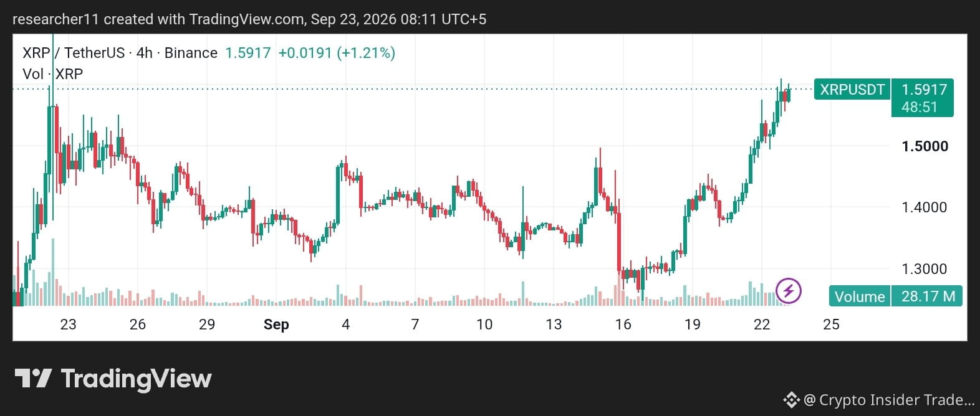Click the XRPUSDT price label tag
The height and width of the screenshot is (416, 980).
(852, 90)
